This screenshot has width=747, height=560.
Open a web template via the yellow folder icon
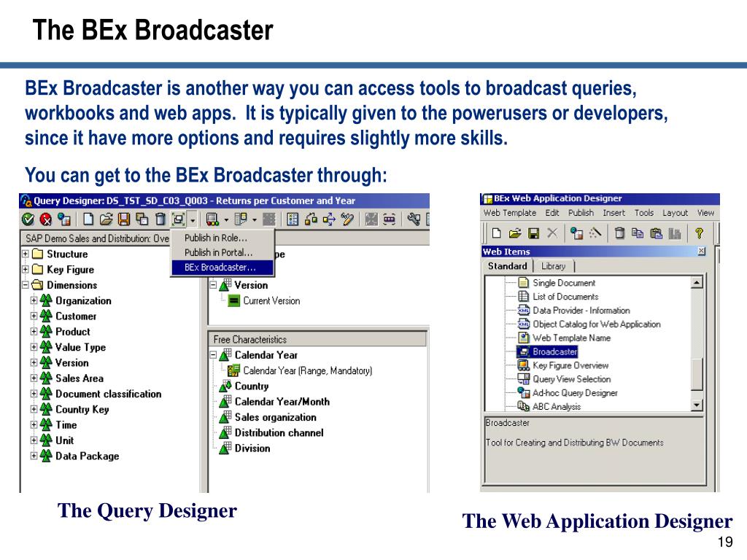pos(514,233)
